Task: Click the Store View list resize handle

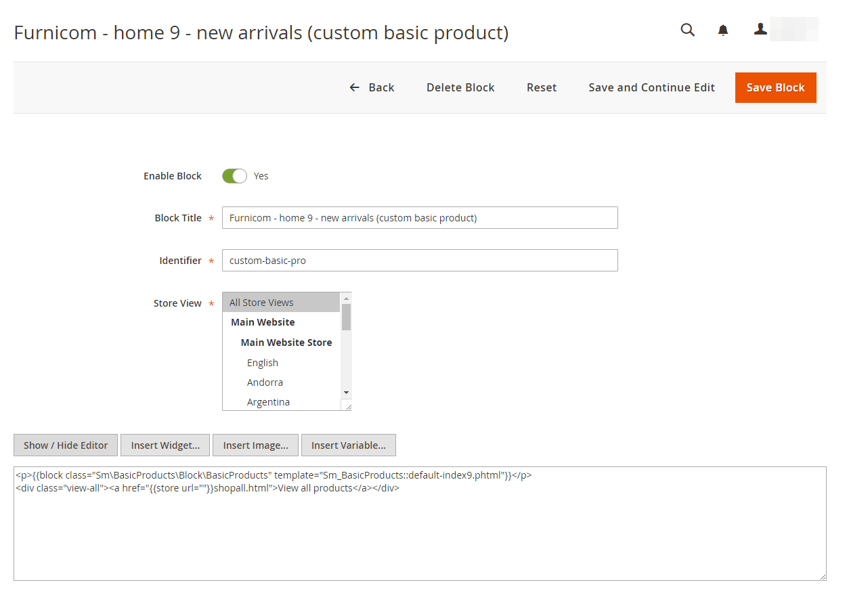Action: 347,406
